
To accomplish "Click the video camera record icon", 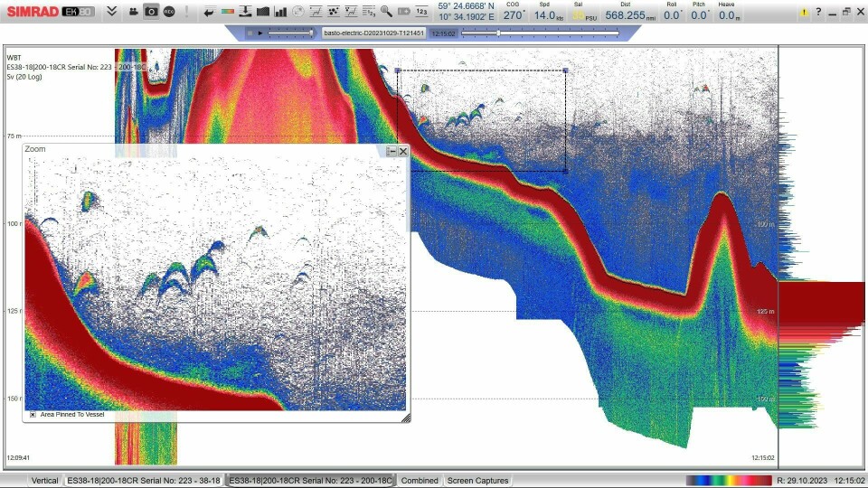I will tap(133, 12).
